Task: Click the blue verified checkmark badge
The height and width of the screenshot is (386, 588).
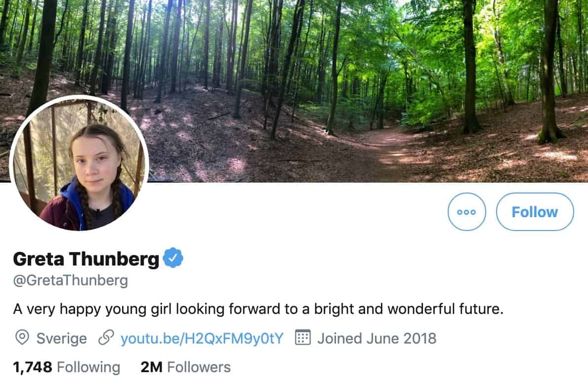Action: (173, 258)
